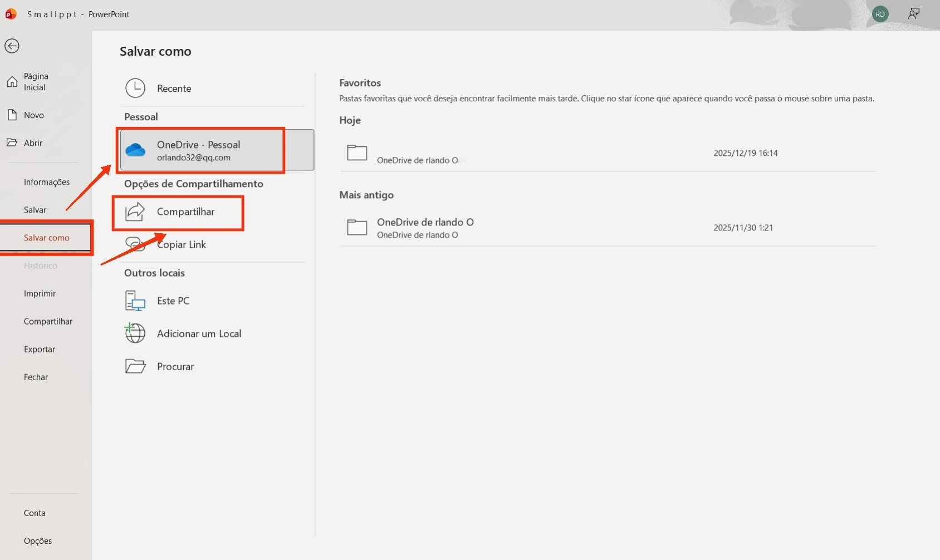Open Compartilhar in the left sidebar
This screenshot has width=940, height=560.
(x=48, y=321)
